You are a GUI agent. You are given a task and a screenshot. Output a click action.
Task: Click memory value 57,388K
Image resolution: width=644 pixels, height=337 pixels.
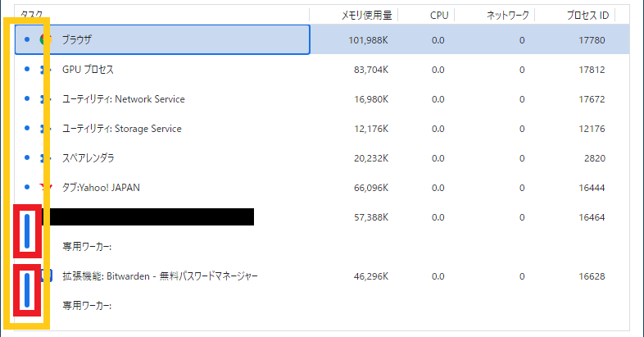click(x=371, y=217)
